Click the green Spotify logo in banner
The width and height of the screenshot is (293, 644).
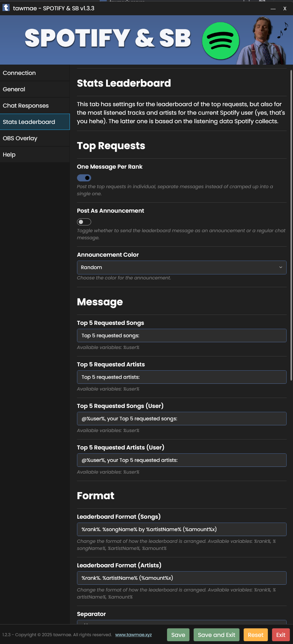tap(221, 41)
